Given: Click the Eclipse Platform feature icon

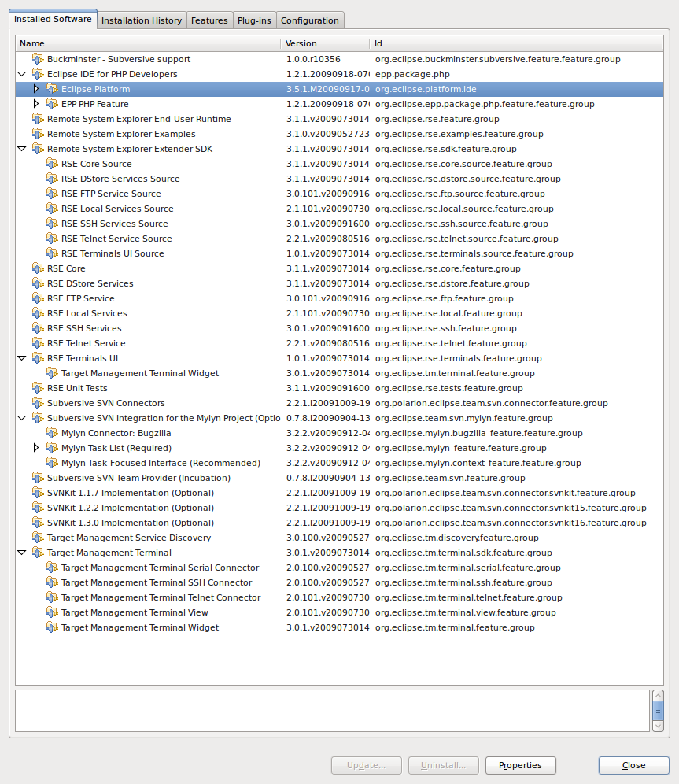Looking at the screenshot, I should pyautogui.click(x=52, y=89).
